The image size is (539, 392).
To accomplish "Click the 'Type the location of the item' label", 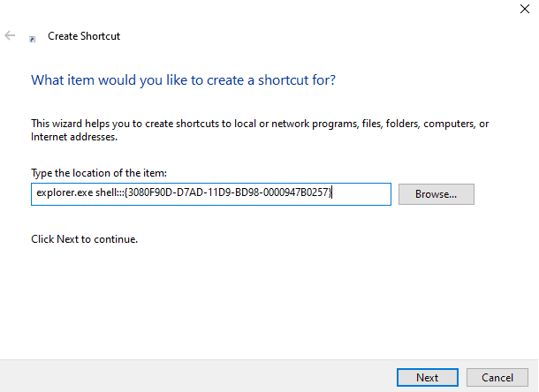I will click(x=98, y=172).
